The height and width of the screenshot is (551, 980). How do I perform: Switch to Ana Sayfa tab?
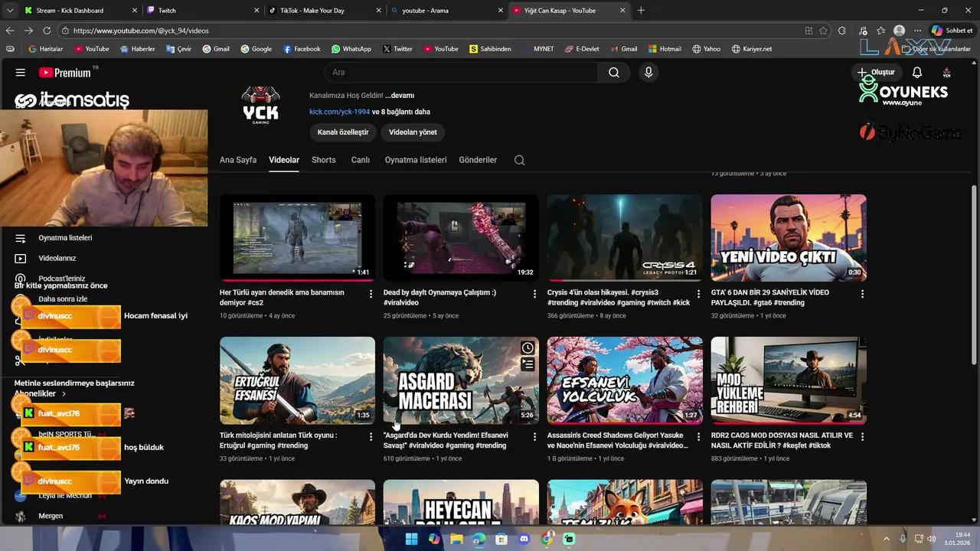pos(238,160)
